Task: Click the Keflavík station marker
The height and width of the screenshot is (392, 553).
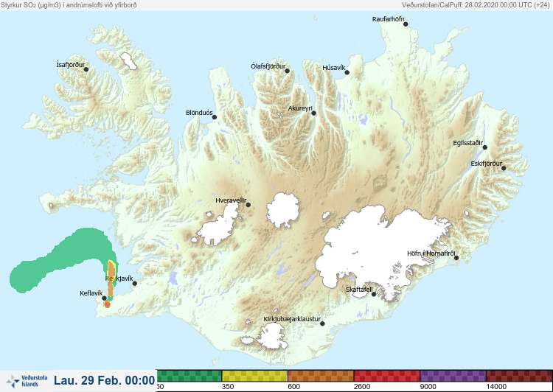Action: pyautogui.click(x=104, y=298)
